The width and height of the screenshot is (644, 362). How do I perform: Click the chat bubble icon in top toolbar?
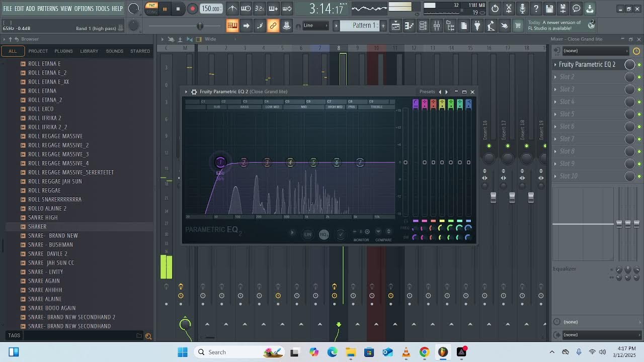[577, 9]
